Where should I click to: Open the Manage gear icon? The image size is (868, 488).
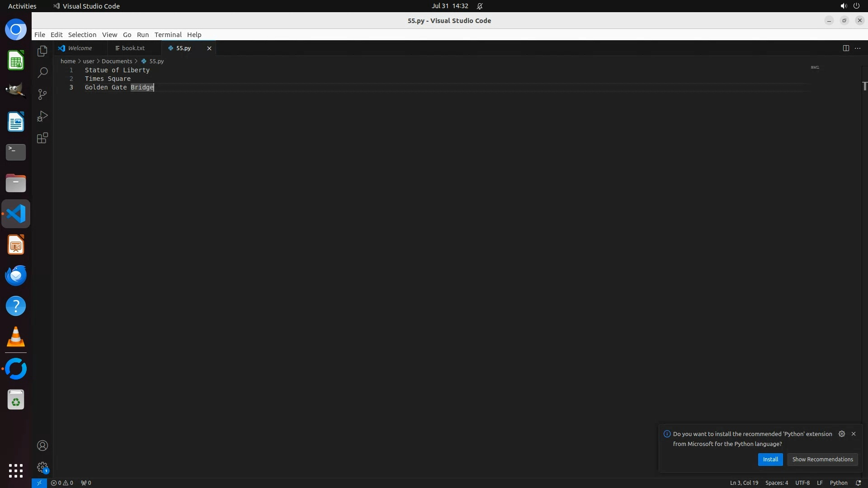42,467
